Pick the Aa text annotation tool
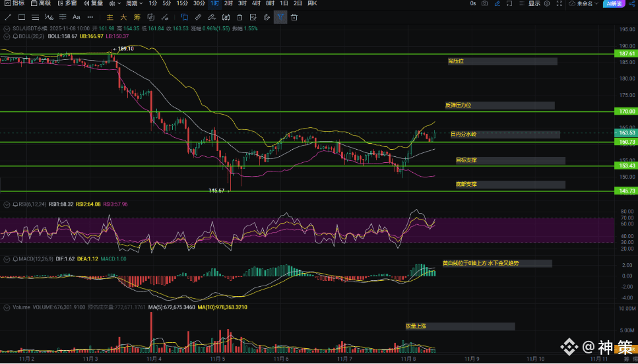 (x=76, y=16)
